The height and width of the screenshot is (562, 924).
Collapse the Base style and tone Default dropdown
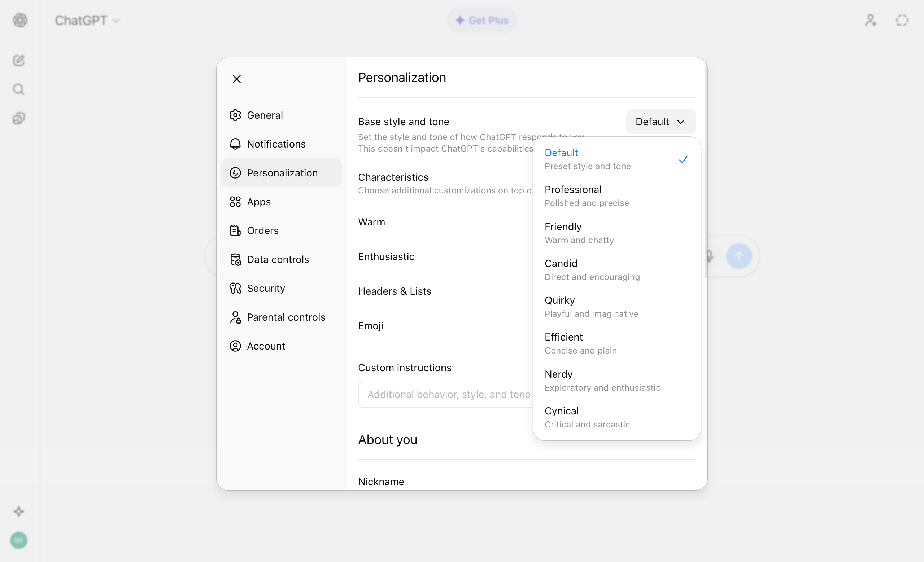pyautogui.click(x=661, y=122)
